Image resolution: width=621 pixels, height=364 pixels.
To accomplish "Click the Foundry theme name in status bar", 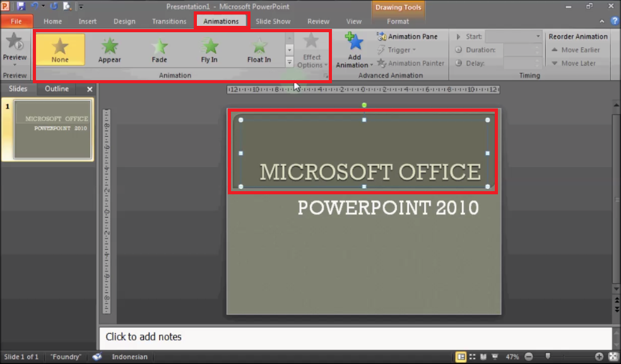I will pos(66,356).
